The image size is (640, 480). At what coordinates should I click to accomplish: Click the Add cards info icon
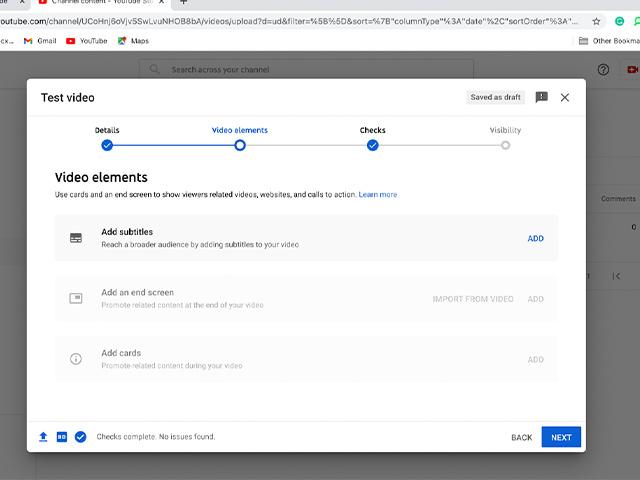click(x=76, y=359)
